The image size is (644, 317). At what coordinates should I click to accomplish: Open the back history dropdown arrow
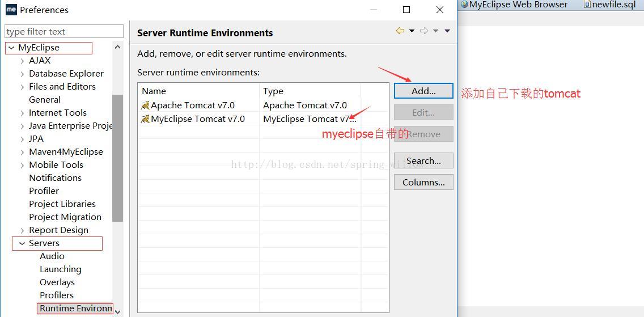[412, 31]
